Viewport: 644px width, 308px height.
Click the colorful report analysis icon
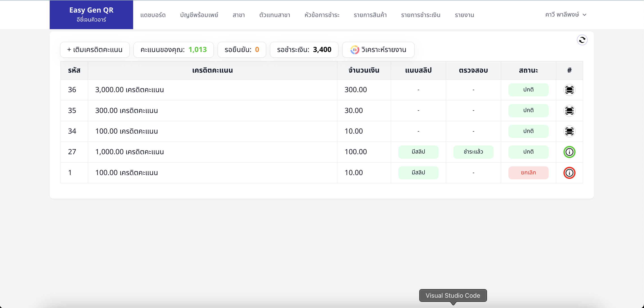354,50
